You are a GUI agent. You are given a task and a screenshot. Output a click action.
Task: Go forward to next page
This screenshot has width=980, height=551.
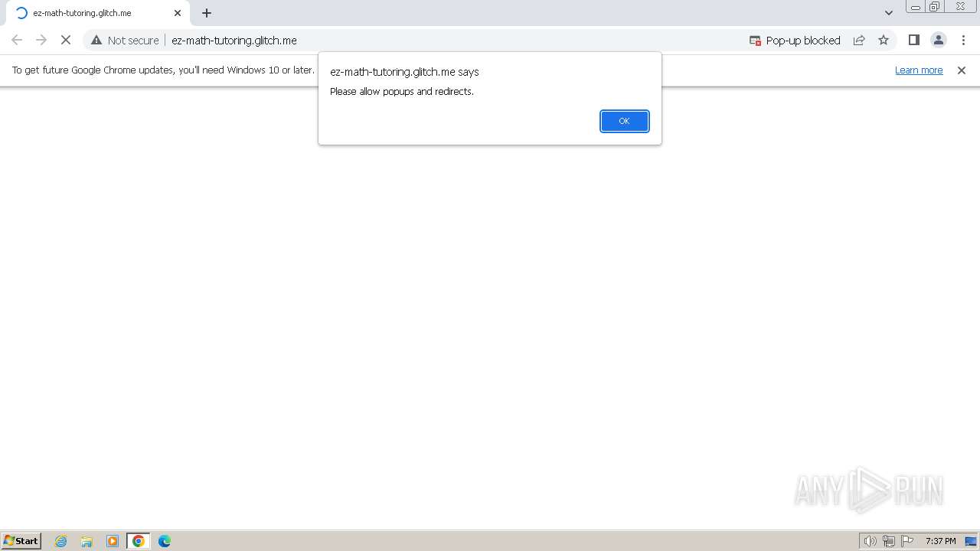pos(41,40)
